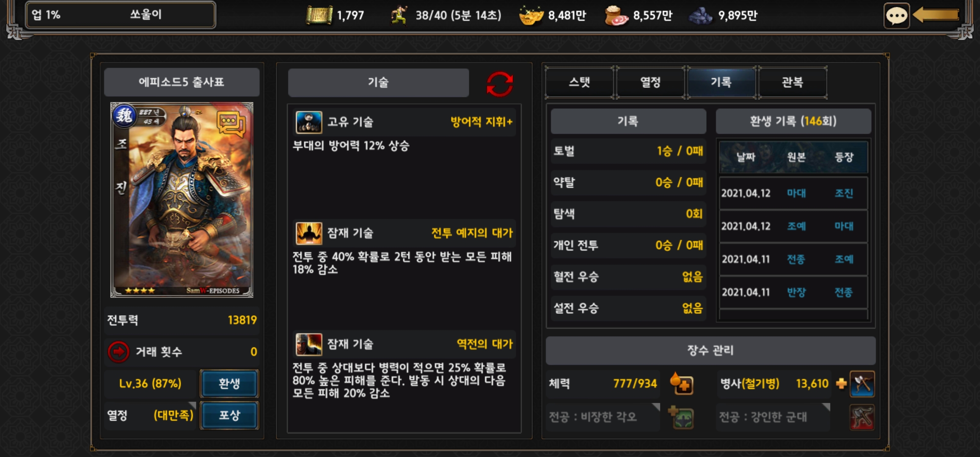
Task: Switch to the 스탯 tab
Action: click(579, 82)
